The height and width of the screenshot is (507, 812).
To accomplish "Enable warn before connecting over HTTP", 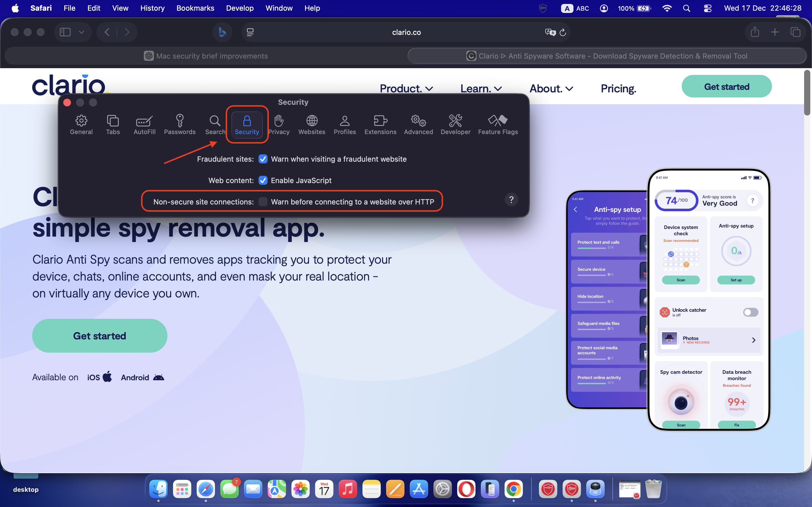I will point(263,201).
